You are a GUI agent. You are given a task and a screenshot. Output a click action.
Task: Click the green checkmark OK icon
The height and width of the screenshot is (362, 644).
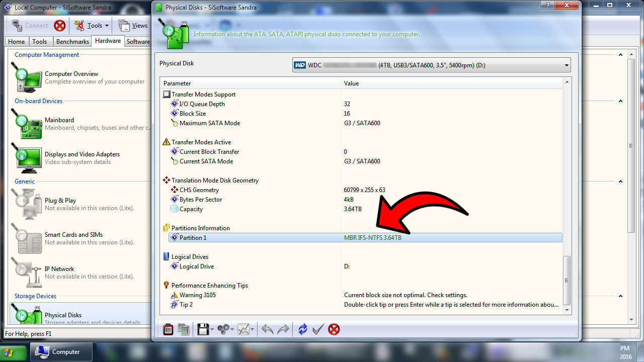317,329
